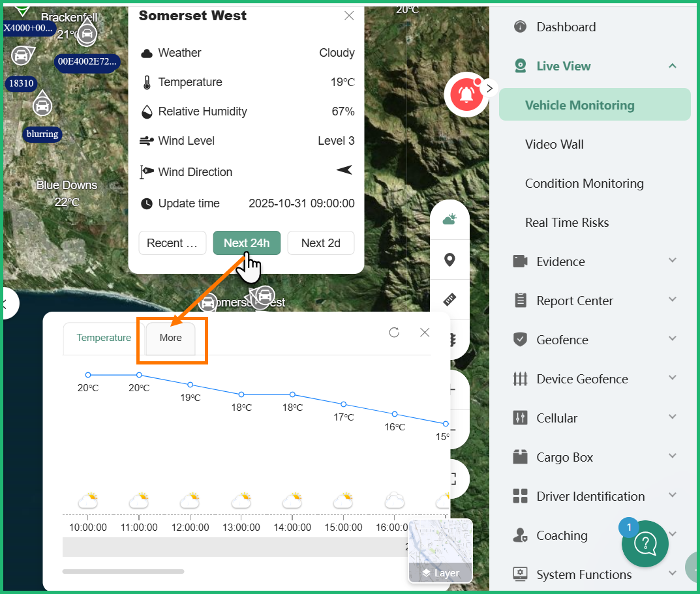Switch to the More tab in forecast panel
Image resolution: width=700 pixels, height=594 pixels.
click(x=171, y=338)
